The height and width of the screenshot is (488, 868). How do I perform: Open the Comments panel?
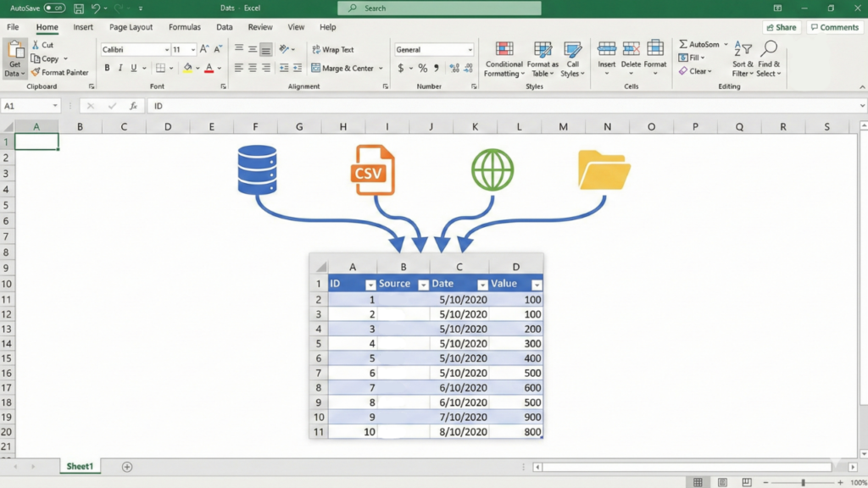[835, 26]
